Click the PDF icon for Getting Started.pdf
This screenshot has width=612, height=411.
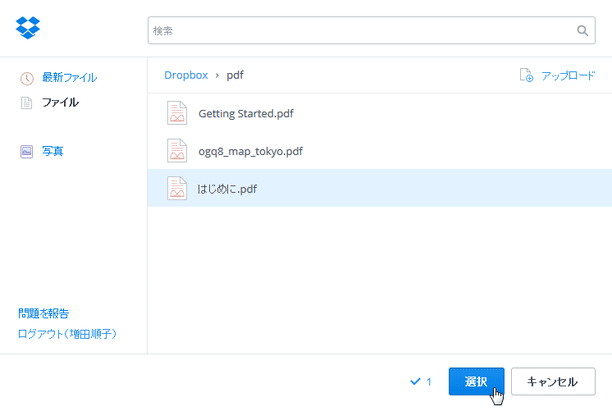pyautogui.click(x=177, y=113)
